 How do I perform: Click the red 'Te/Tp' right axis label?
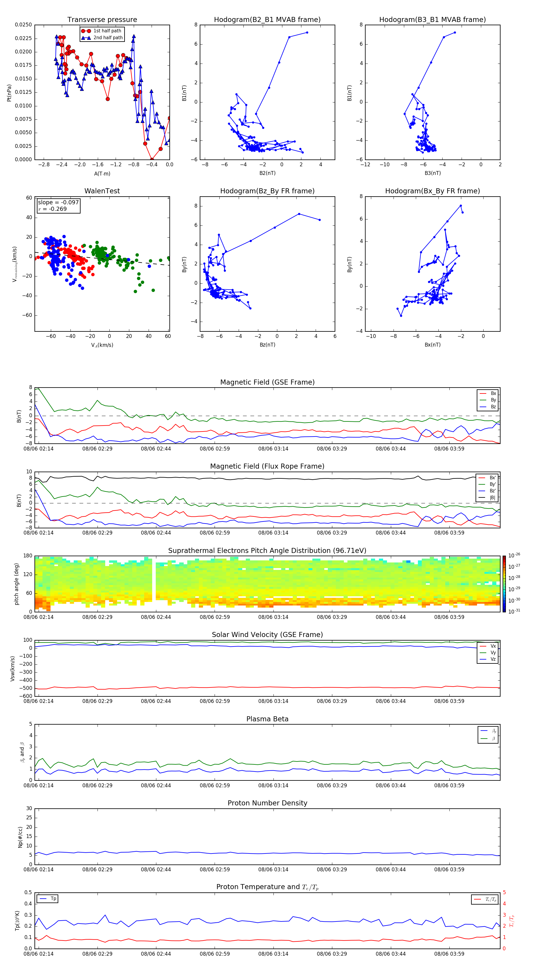pyautogui.click(x=512, y=921)
